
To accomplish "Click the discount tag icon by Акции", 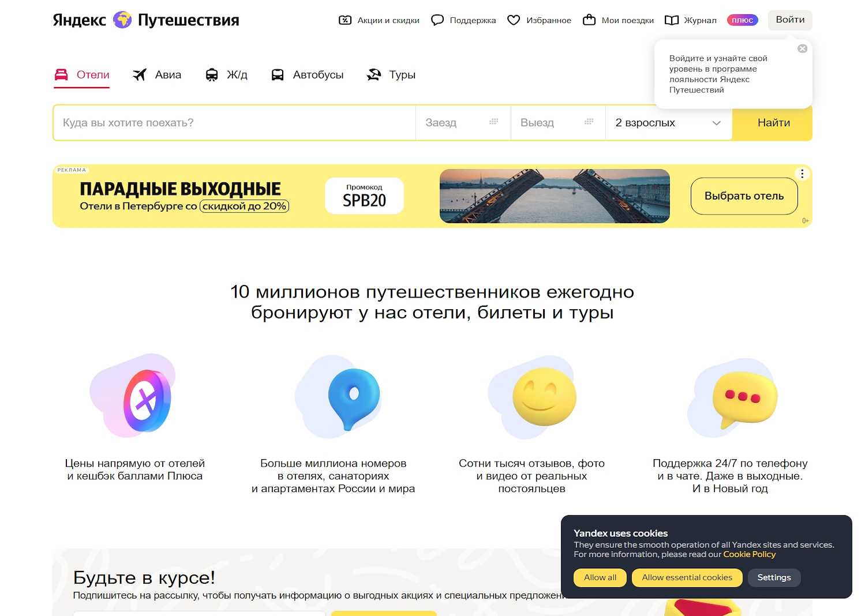I will click(x=345, y=20).
